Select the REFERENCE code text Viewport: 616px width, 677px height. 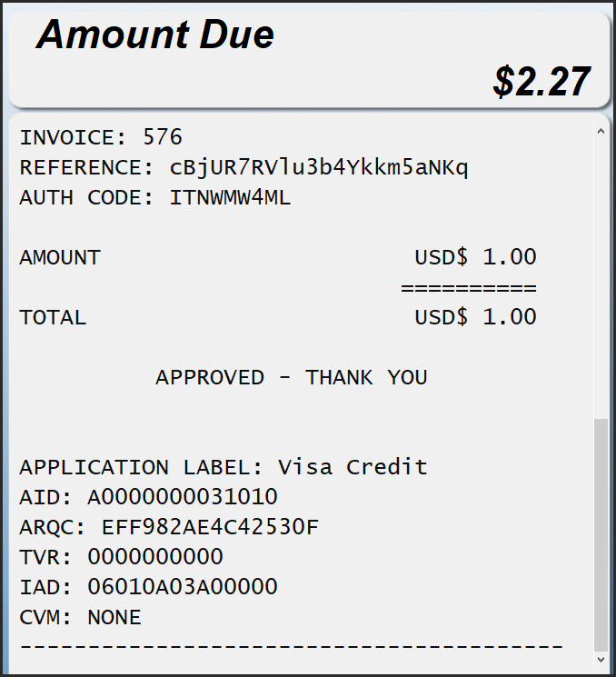(319, 167)
